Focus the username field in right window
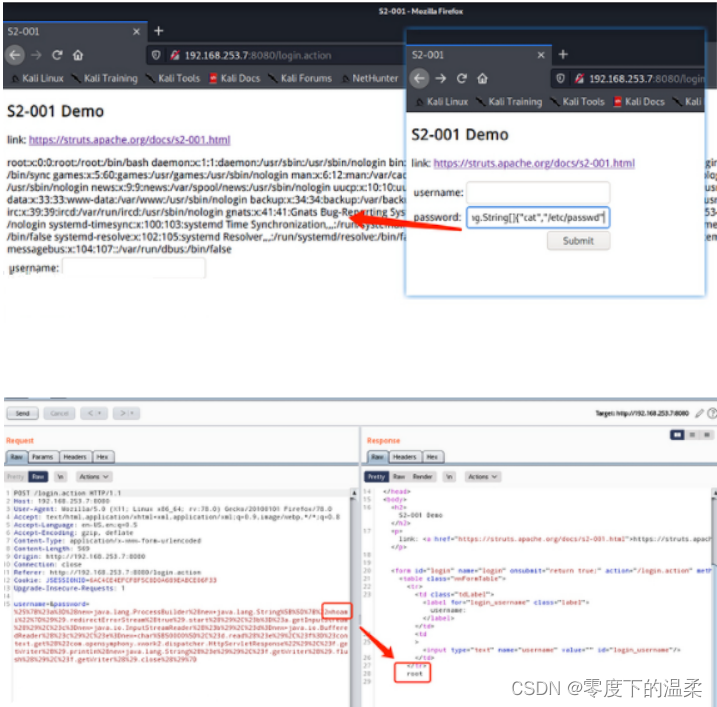The width and height of the screenshot is (717, 707). point(538,193)
